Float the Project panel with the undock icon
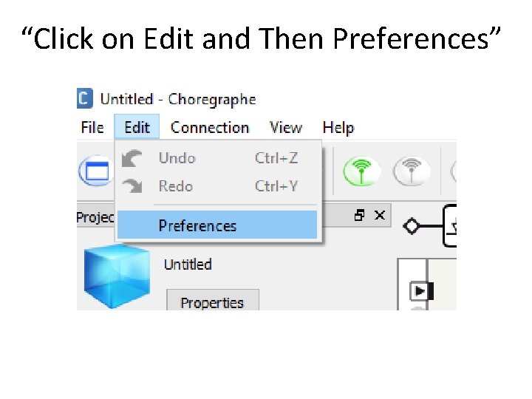 click(359, 215)
